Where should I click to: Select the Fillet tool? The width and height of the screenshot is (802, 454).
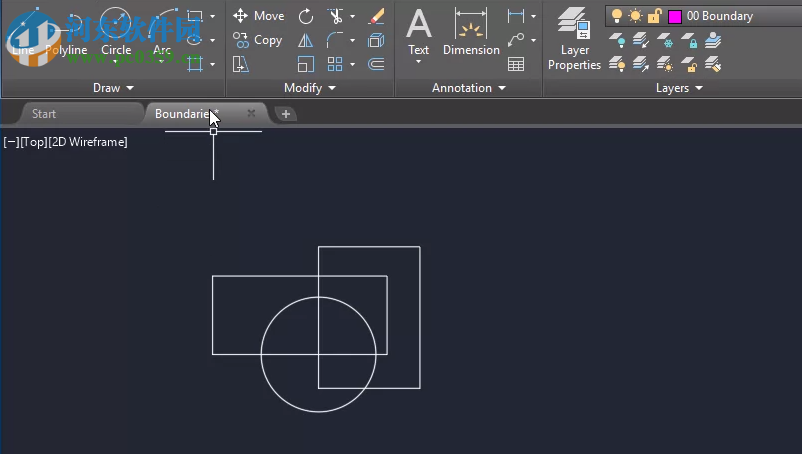pyautogui.click(x=335, y=40)
